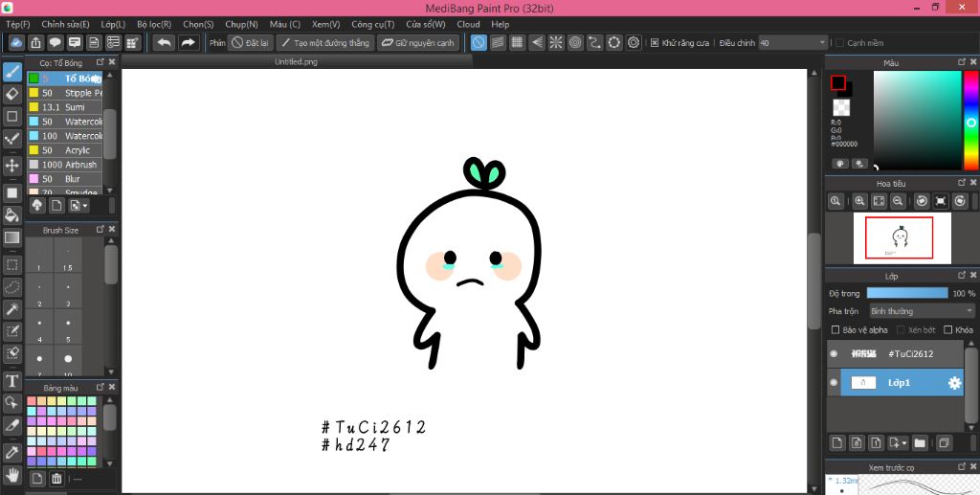980x495 pixels.
Task: Open Lớp1 layer settings gear
Action: 954,383
